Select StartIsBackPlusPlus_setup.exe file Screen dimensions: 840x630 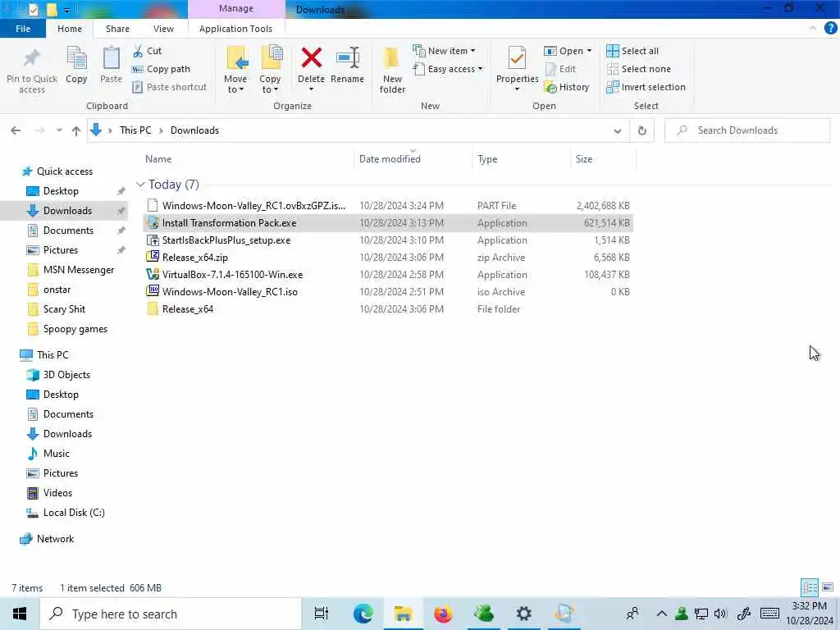388,240
